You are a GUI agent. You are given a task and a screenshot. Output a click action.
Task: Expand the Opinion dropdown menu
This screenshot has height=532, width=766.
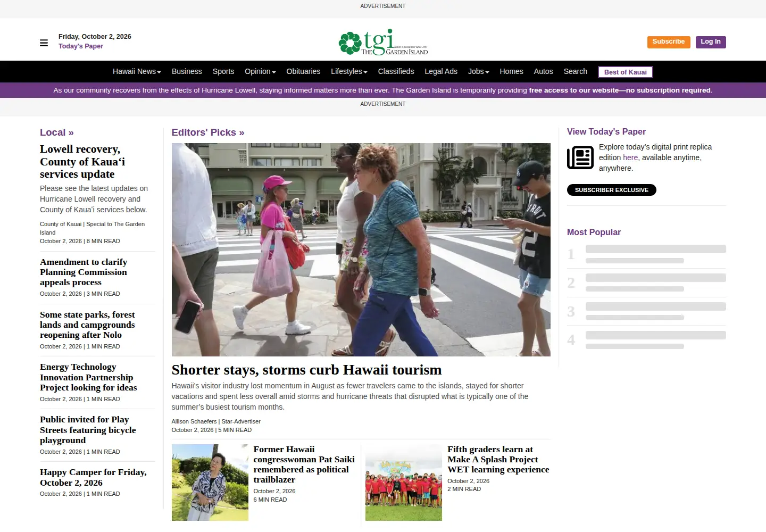tap(260, 71)
